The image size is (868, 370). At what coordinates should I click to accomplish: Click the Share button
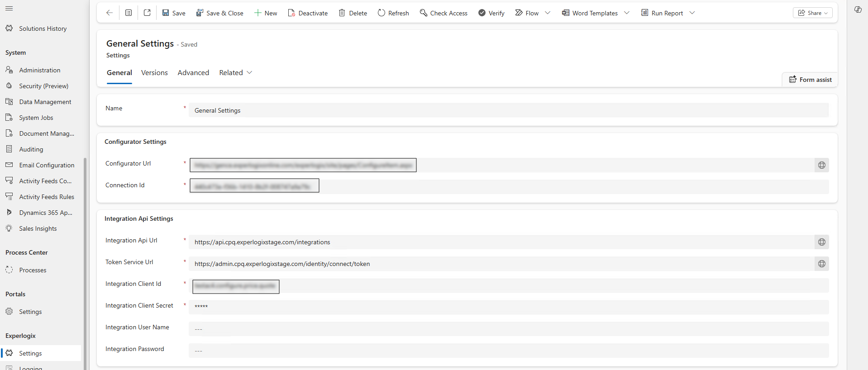click(x=813, y=13)
